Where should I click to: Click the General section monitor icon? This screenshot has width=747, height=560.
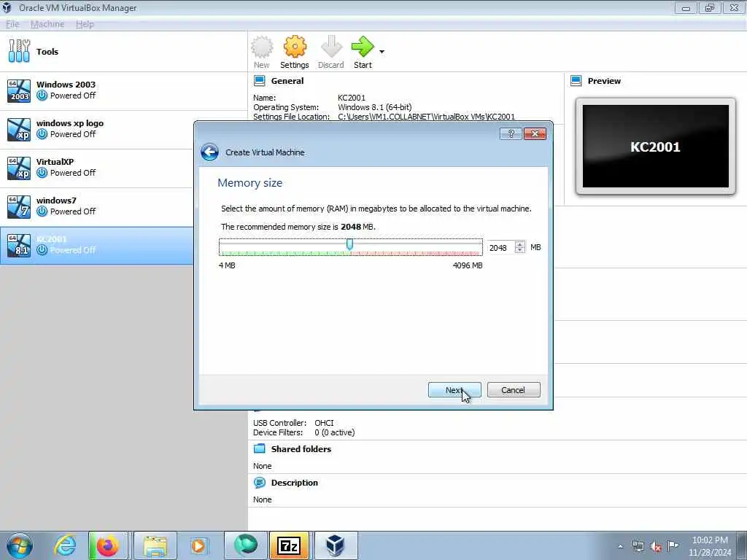[x=260, y=81]
